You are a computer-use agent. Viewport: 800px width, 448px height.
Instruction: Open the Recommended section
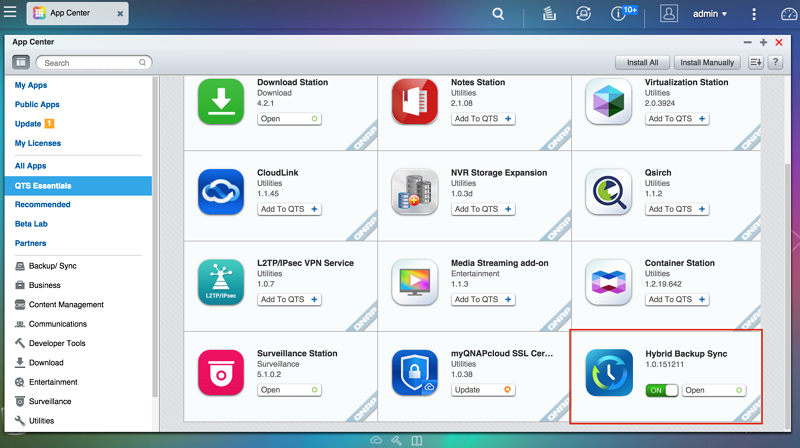click(42, 205)
